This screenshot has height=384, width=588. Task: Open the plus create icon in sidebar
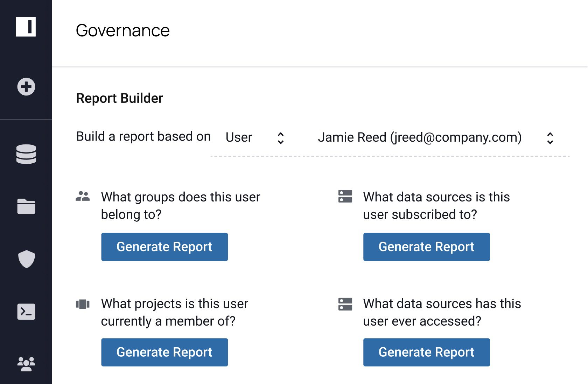coord(26,86)
